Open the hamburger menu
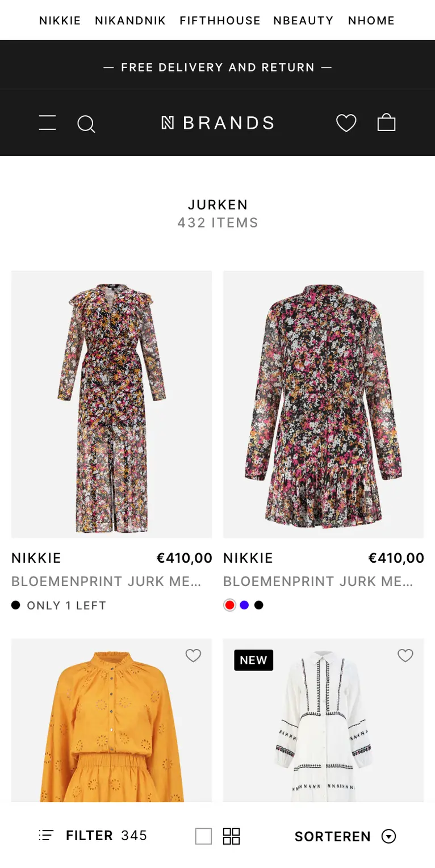Viewport: 435px width, 868px height. tap(47, 123)
